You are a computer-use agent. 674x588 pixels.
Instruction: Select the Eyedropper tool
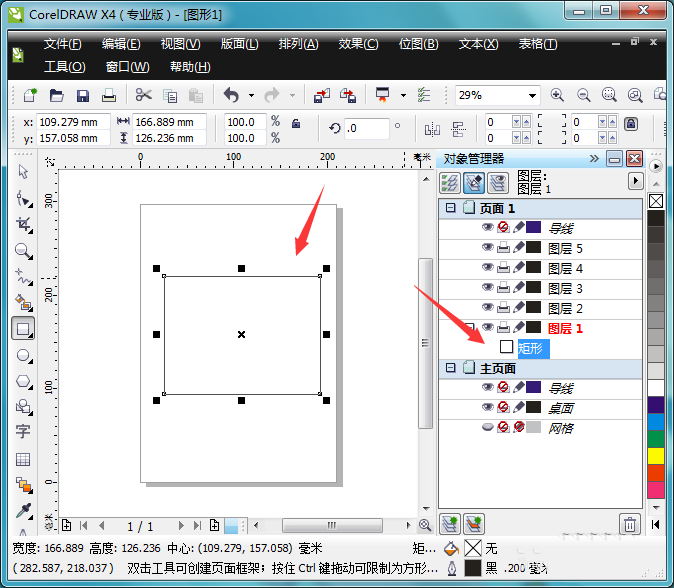[x=24, y=511]
